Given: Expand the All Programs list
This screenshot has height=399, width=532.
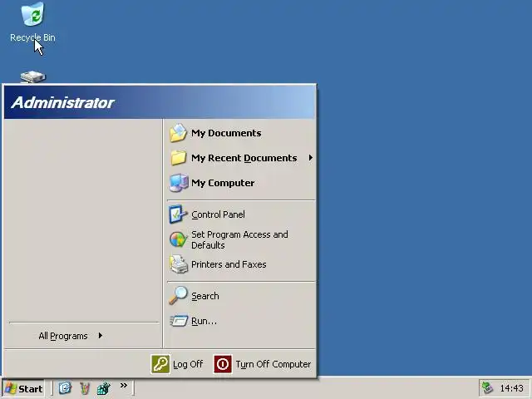Looking at the screenshot, I should pyautogui.click(x=83, y=336).
